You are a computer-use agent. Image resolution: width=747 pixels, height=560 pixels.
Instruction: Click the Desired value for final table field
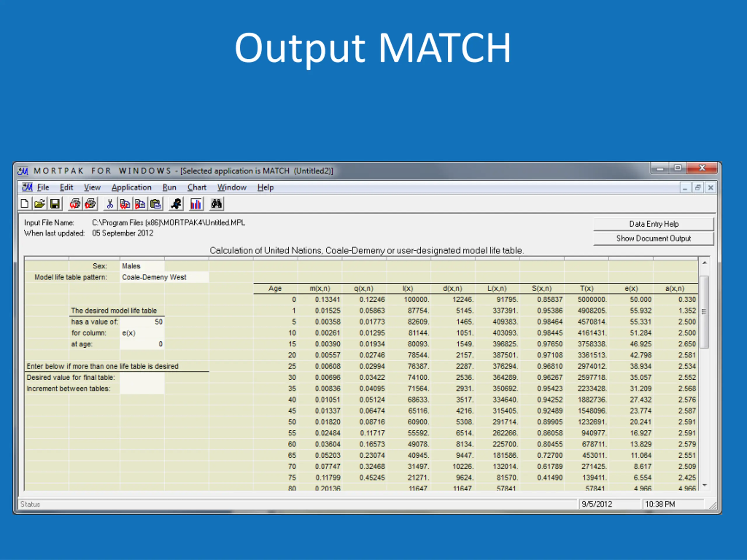[x=142, y=377]
